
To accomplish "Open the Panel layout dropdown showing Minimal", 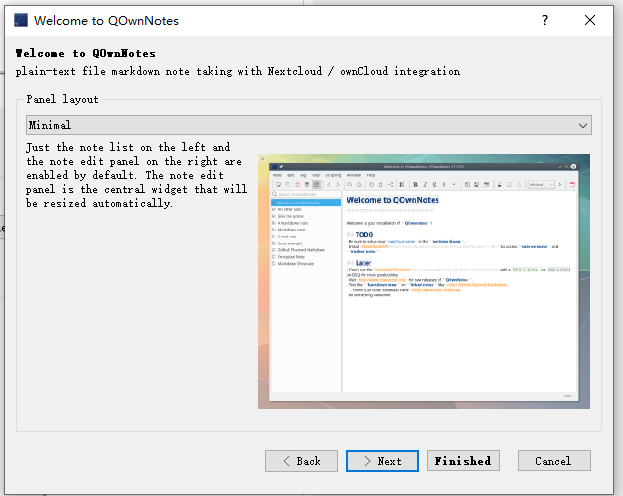I will (x=309, y=125).
